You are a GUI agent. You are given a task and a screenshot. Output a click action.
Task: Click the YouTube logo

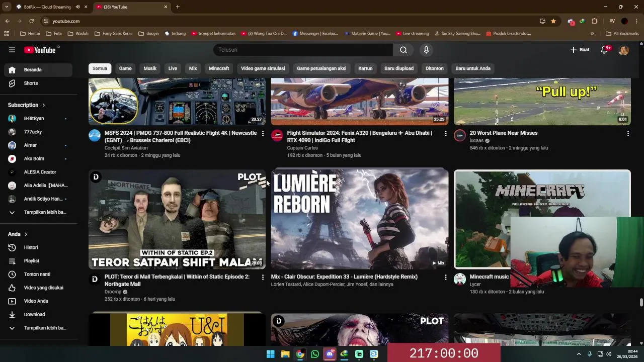tap(40, 50)
